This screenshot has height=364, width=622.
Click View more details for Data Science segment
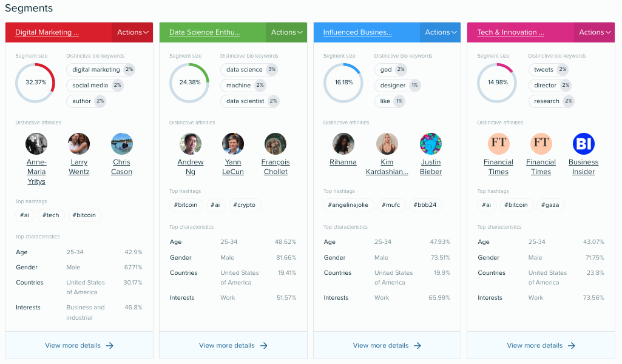pyautogui.click(x=233, y=345)
